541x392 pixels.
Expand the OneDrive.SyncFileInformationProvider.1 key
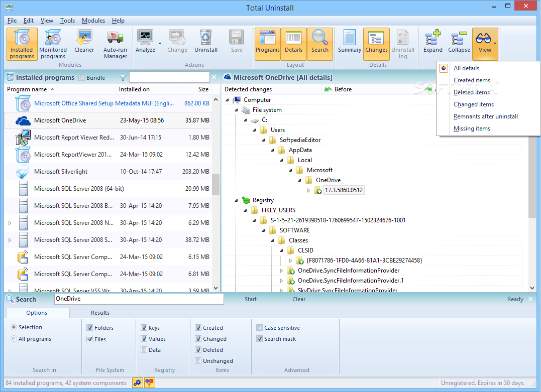coord(281,281)
